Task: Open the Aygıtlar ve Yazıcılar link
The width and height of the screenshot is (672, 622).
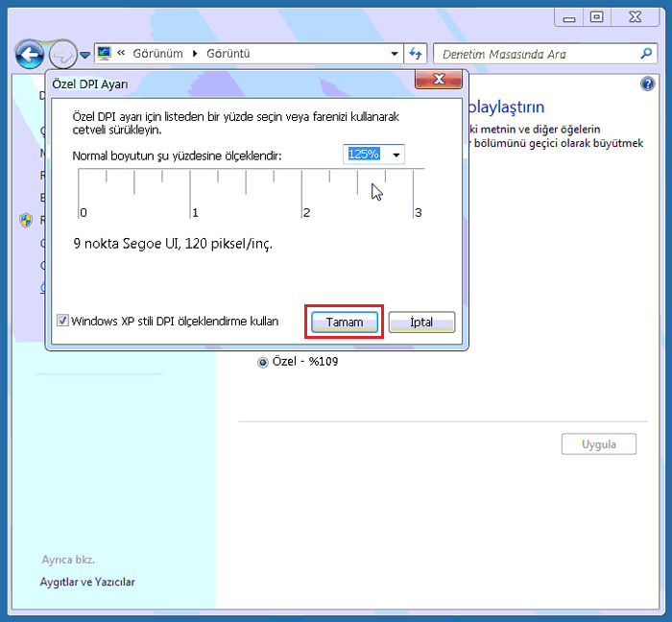Action: [x=87, y=582]
